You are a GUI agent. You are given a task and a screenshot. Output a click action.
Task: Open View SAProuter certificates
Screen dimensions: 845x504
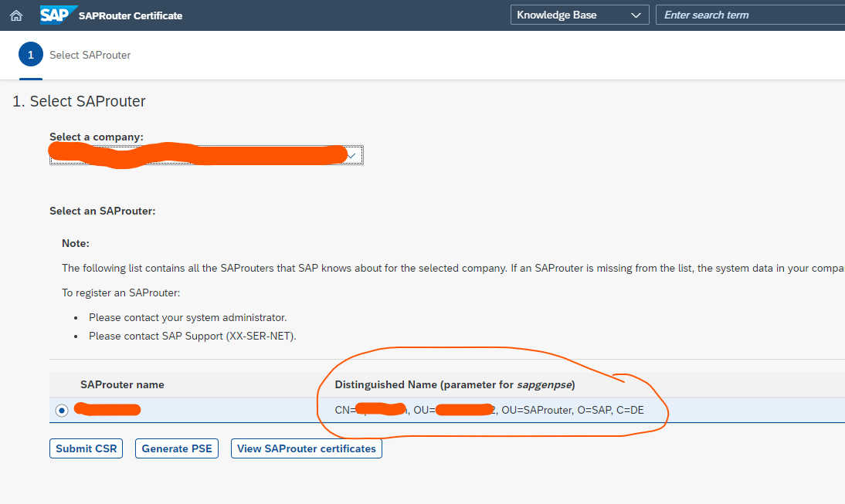[x=307, y=448]
